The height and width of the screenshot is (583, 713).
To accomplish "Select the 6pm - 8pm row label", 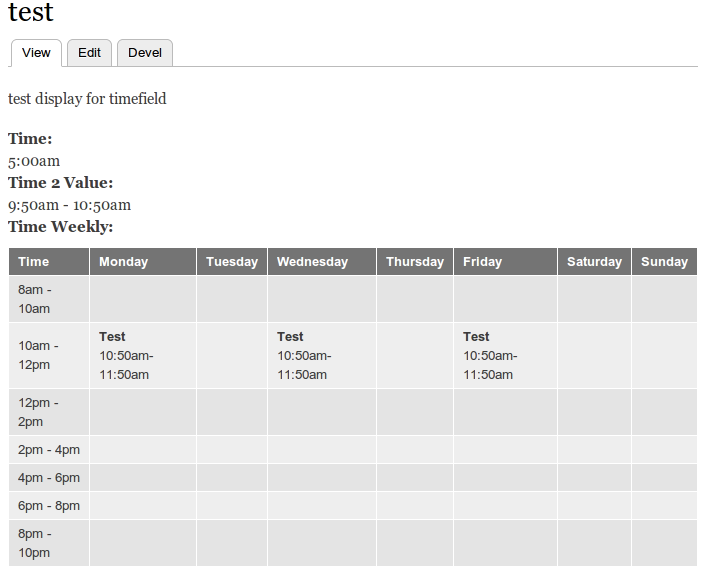I will [x=49, y=506].
